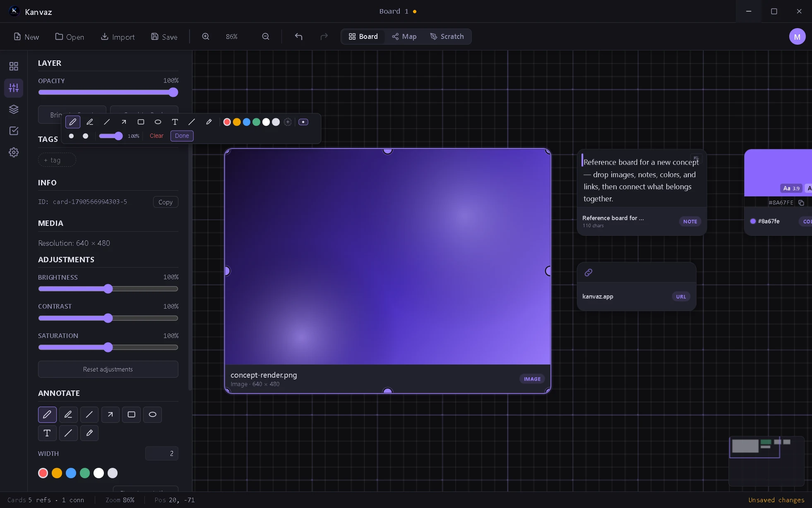Click Done in the annotation toolbar
The width and height of the screenshot is (812, 508).
pyautogui.click(x=182, y=136)
